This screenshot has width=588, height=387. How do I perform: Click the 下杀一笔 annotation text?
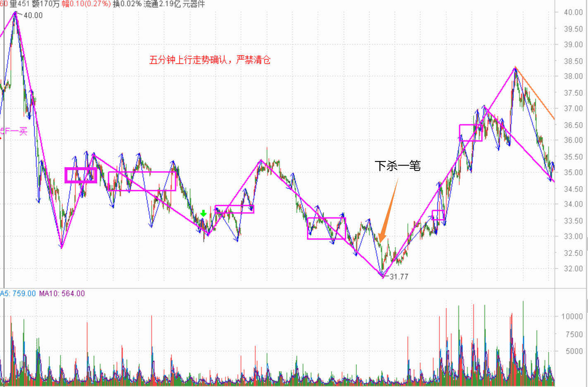[x=397, y=166]
